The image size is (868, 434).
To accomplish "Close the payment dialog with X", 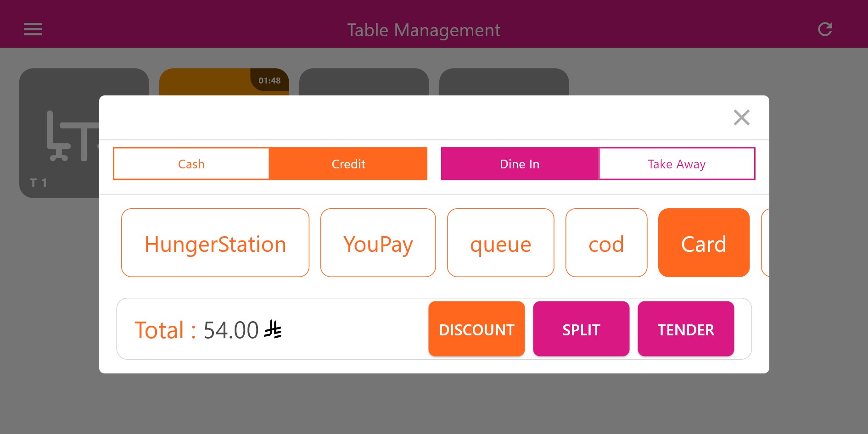I will (x=741, y=117).
